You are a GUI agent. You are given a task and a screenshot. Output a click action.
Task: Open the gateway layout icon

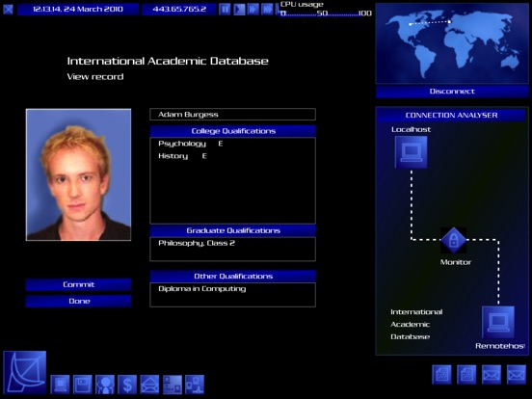[173, 385]
